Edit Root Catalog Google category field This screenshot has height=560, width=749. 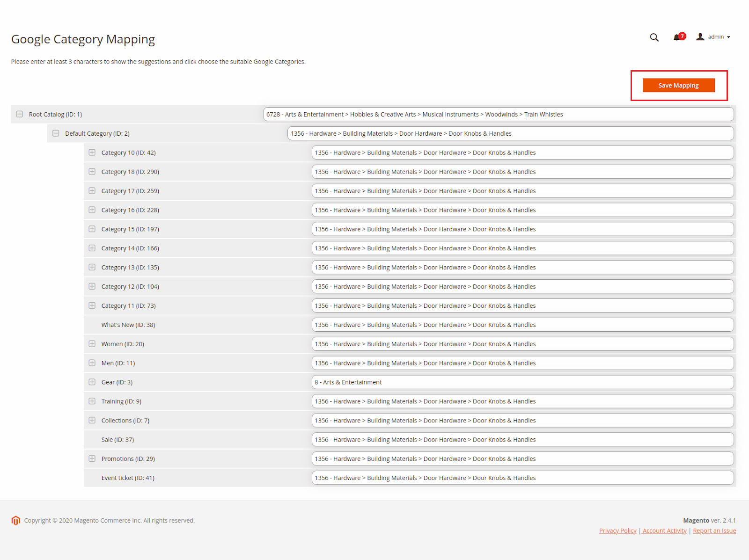tap(499, 114)
